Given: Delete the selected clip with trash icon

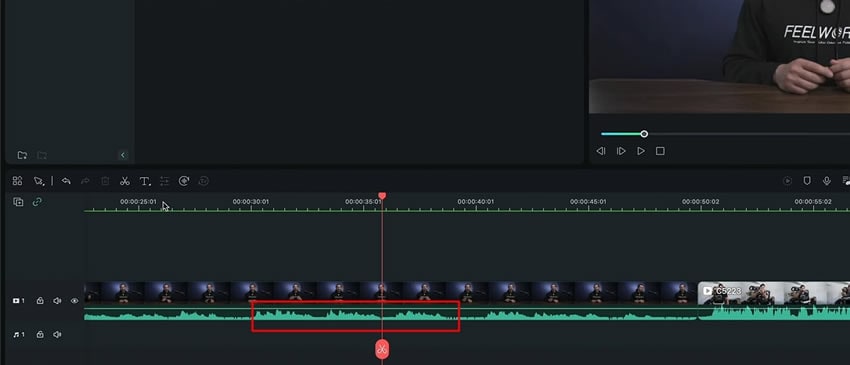Looking at the screenshot, I should point(105,181).
